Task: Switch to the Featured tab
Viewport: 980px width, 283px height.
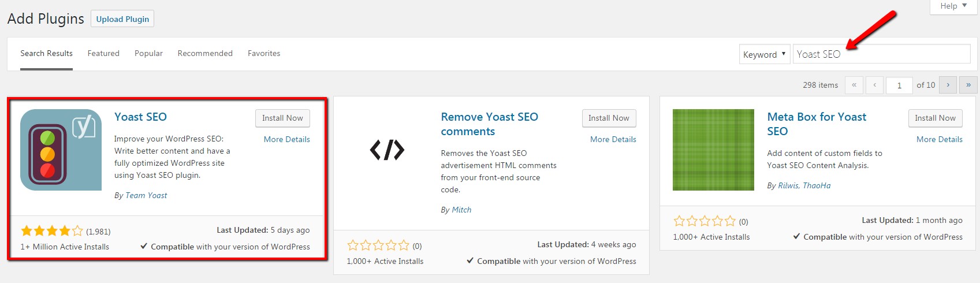Action: coord(103,53)
